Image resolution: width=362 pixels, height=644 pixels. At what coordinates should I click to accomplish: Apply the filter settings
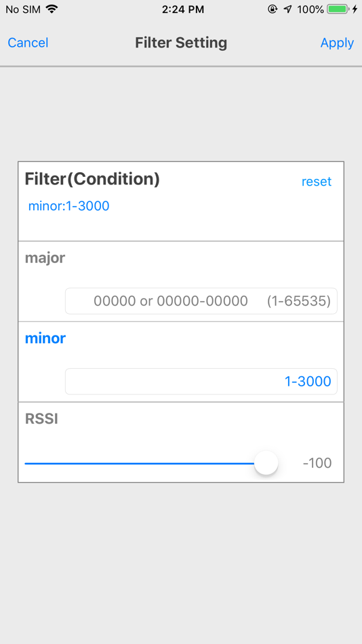tap(337, 43)
